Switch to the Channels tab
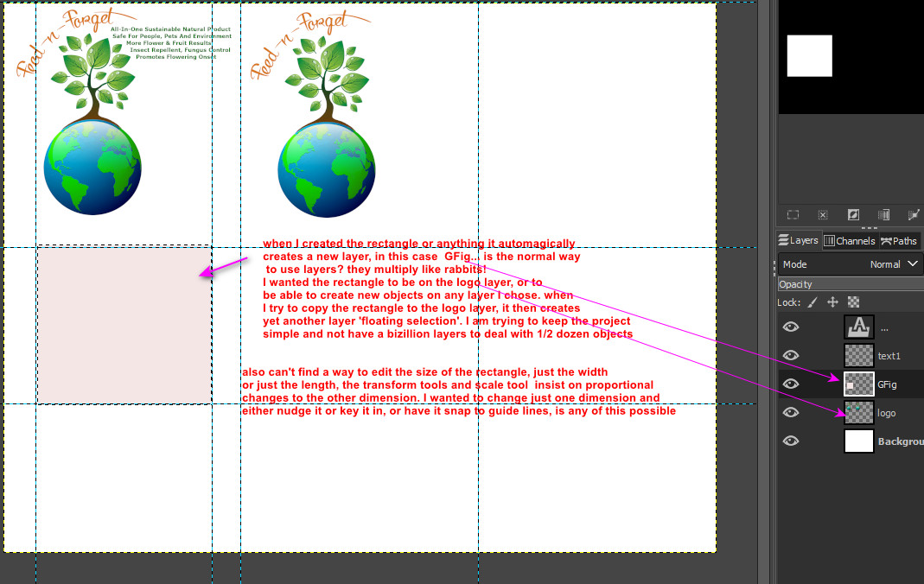 (x=850, y=240)
